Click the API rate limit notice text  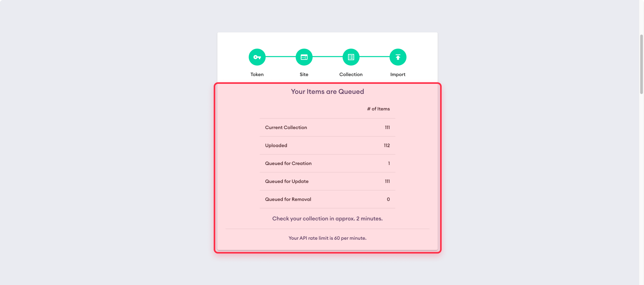pos(327,238)
